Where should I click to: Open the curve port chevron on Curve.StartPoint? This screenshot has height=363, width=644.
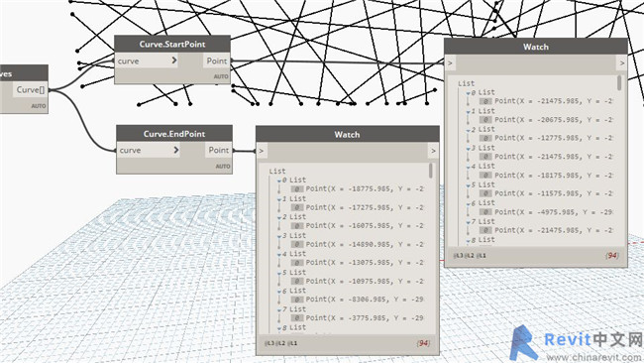coord(174,60)
